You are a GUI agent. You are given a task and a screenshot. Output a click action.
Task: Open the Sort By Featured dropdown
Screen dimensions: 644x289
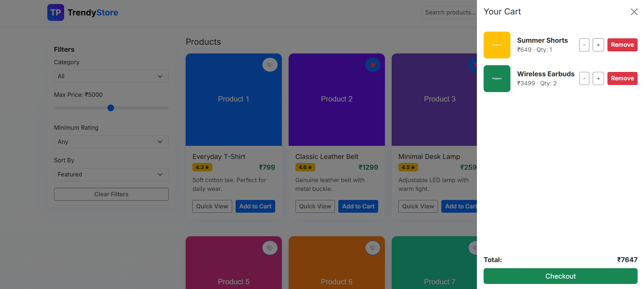tap(111, 174)
